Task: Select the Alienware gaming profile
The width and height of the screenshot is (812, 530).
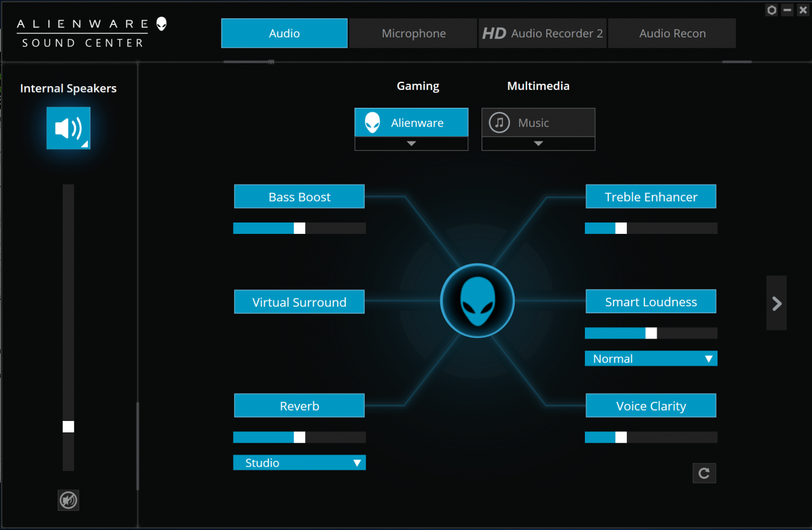Action: (411, 122)
